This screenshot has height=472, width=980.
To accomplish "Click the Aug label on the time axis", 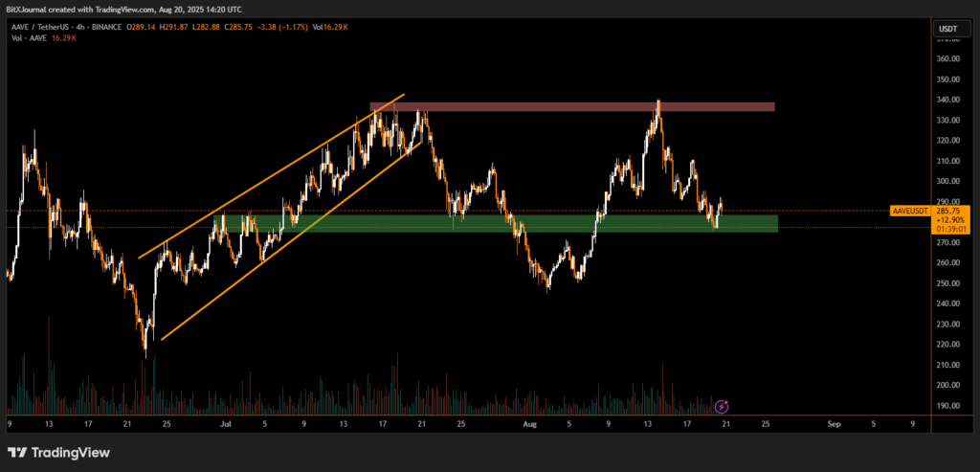I will (x=528, y=421).
